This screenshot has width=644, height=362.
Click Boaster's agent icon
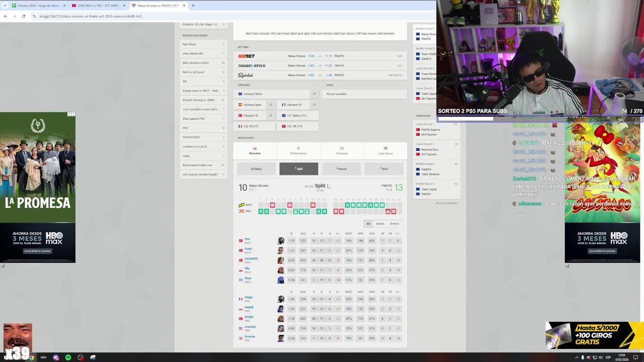coord(281,338)
